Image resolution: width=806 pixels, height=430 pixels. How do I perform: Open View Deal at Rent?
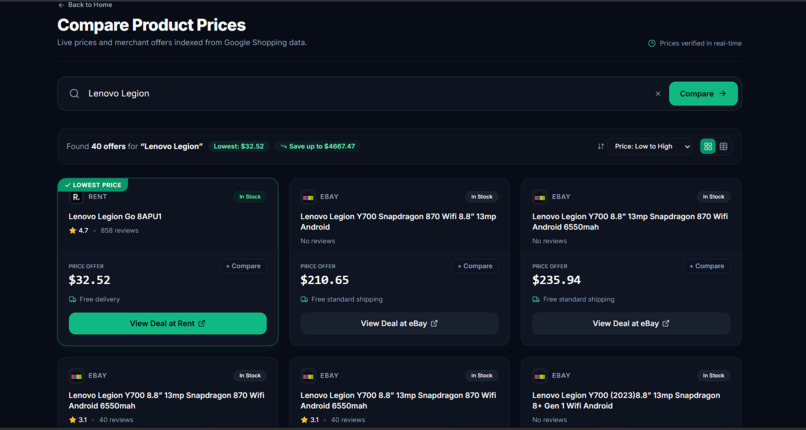[168, 324]
